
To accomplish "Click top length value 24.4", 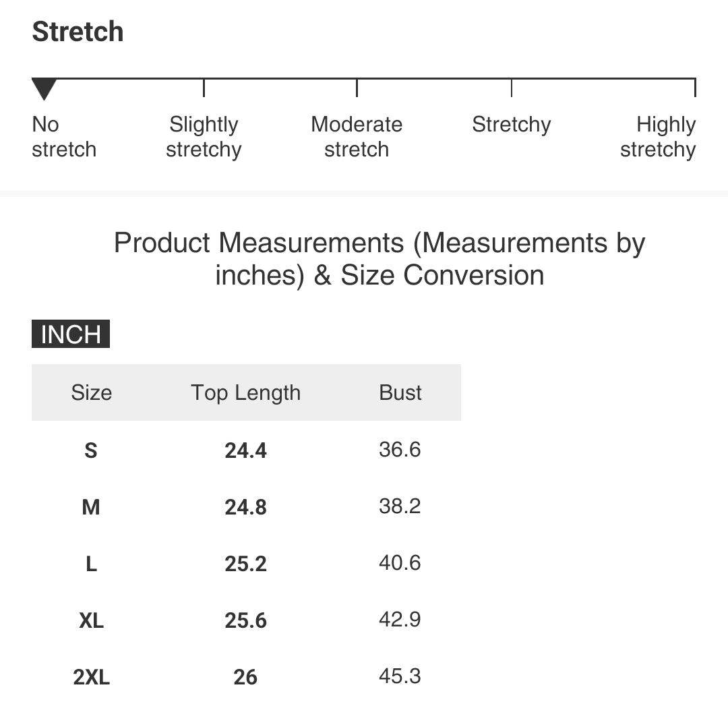I will coord(245,450).
